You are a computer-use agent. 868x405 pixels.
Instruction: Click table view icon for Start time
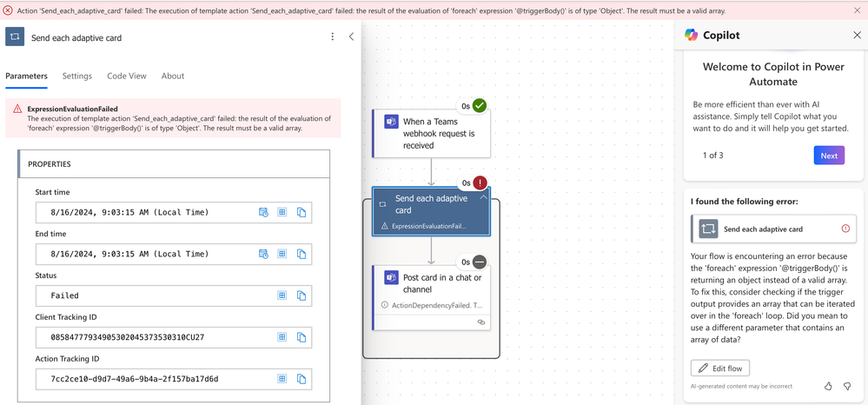click(x=282, y=212)
